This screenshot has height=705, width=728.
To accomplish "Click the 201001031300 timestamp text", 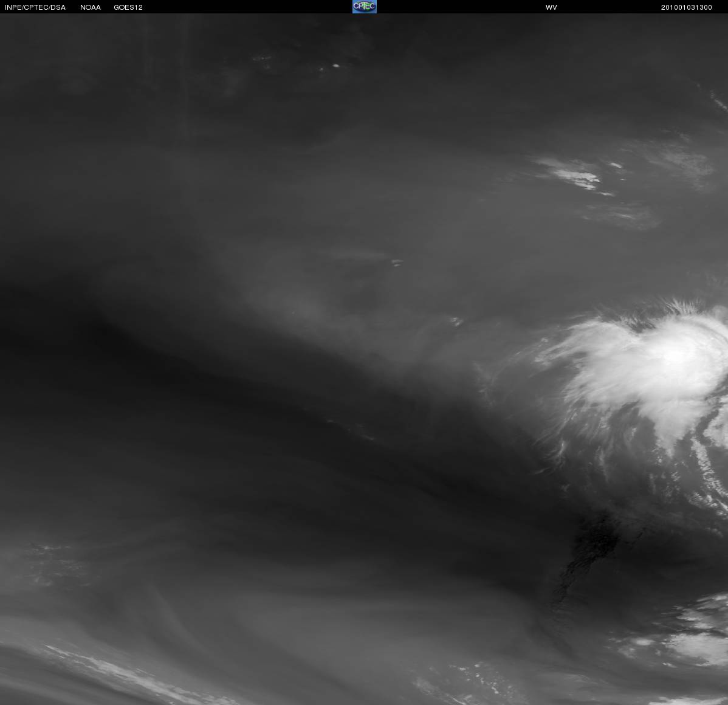I will point(686,7).
